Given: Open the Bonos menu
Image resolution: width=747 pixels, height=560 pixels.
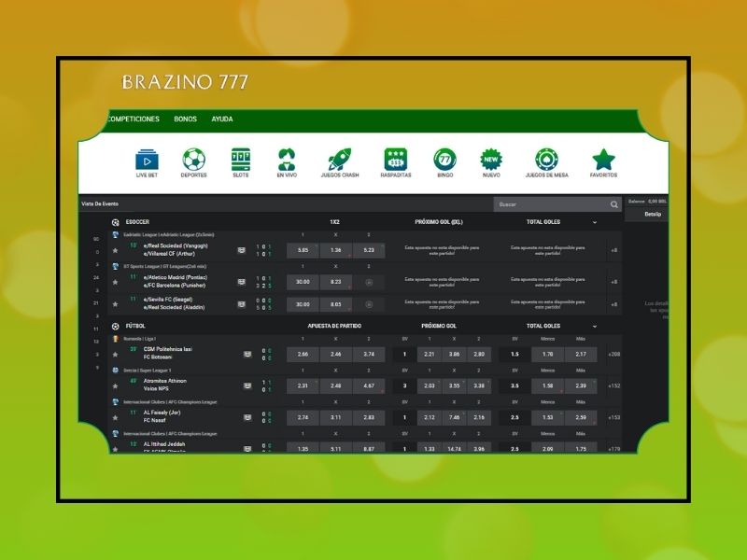Looking at the screenshot, I should tap(185, 119).
